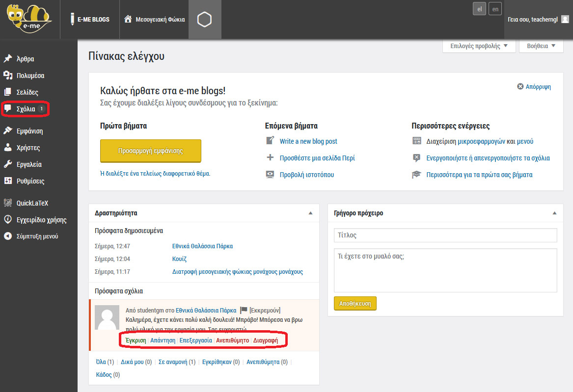The width and height of the screenshot is (573, 392).
Task: Click the comments-off icon beside Ενεργοποιήστε ή απενεργοποιήστε
Action: [416, 157]
